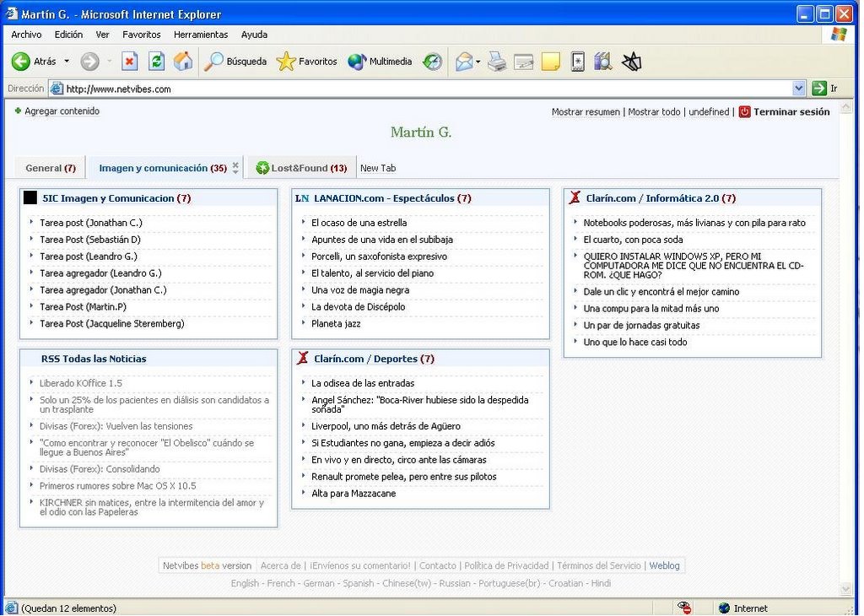The width and height of the screenshot is (864, 616).
Task: Click the green Atrás back arrow
Action: pyautogui.click(x=21, y=62)
